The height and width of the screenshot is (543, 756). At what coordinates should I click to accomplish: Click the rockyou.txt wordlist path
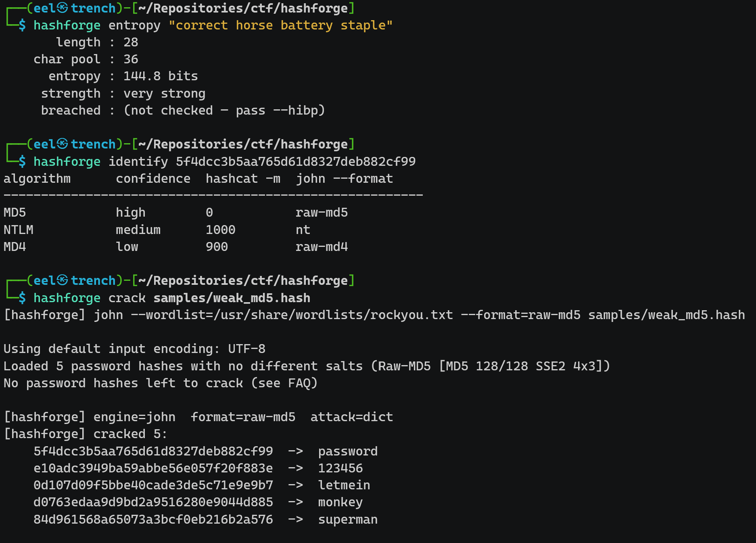tap(333, 315)
